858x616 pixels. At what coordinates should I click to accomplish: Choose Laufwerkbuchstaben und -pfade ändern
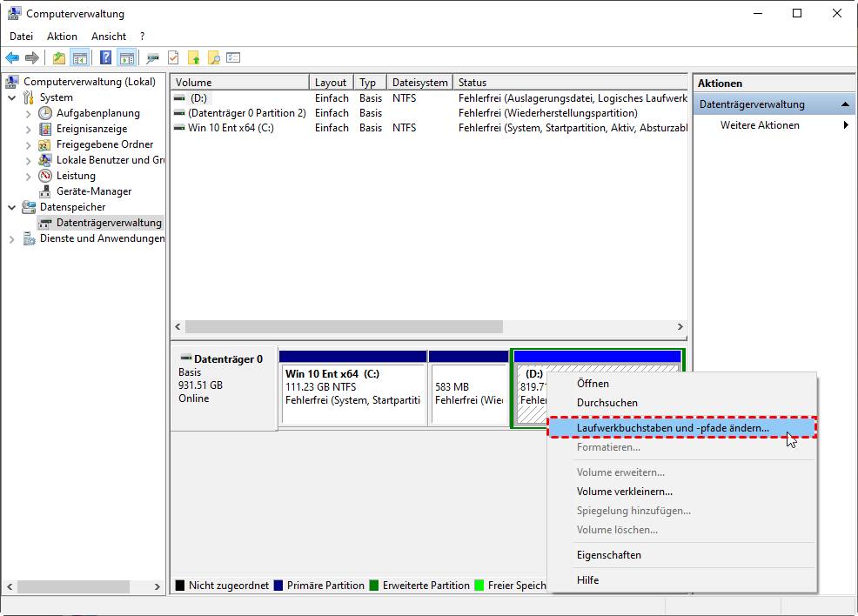click(672, 428)
